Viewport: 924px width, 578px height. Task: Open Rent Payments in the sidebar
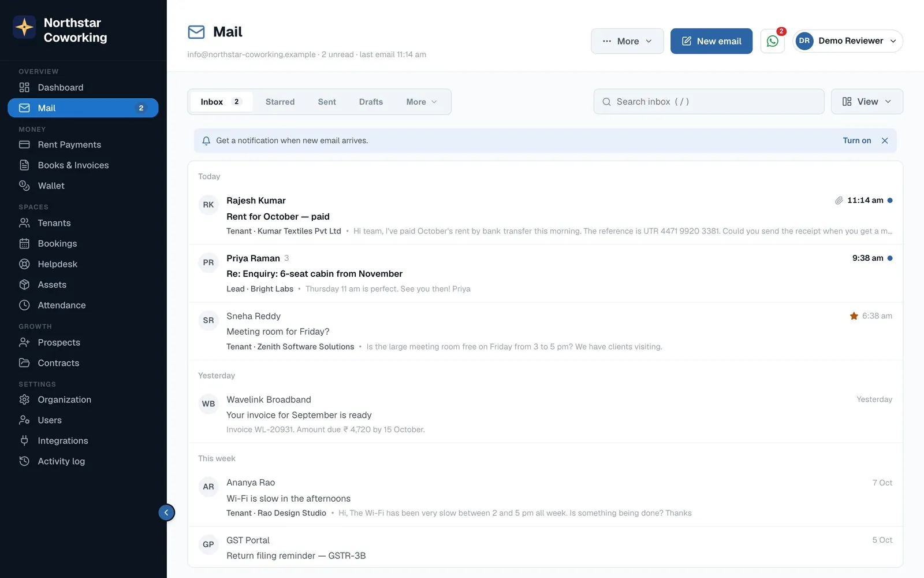pyautogui.click(x=83, y=144)
